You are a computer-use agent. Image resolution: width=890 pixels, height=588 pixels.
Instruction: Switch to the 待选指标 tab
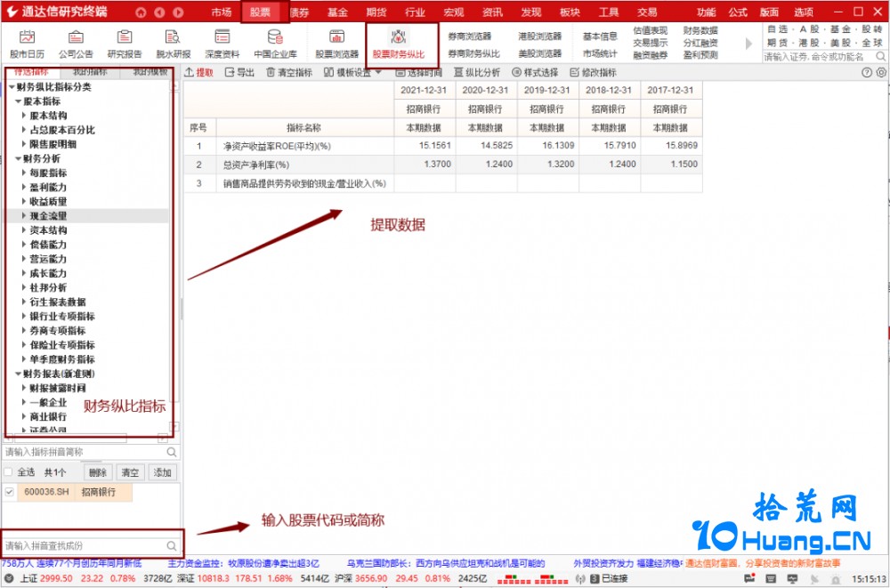coord(31,71)
